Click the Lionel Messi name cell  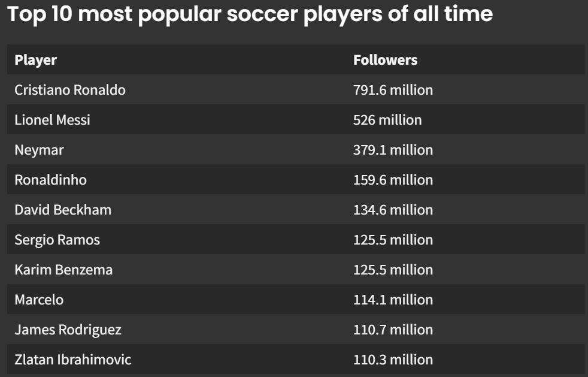pyautogui.click(x=52, y=120)
